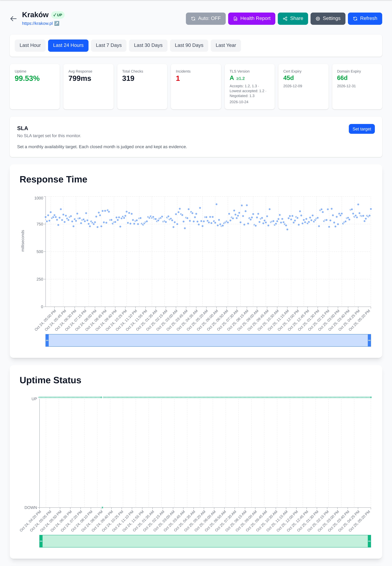Click the right handle of Uptime Status range slider
Screen dimensions: 392x566
tap(369, 541)
